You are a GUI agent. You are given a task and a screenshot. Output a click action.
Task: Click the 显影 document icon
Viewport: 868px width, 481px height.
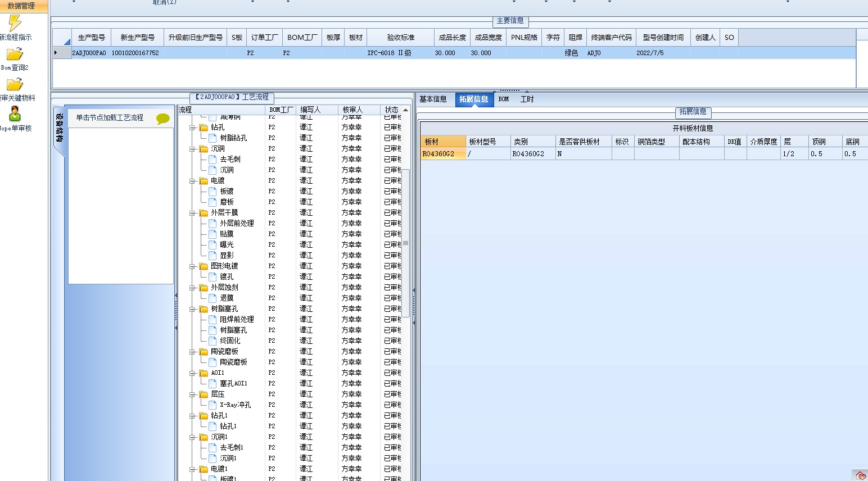coord(213,256)
